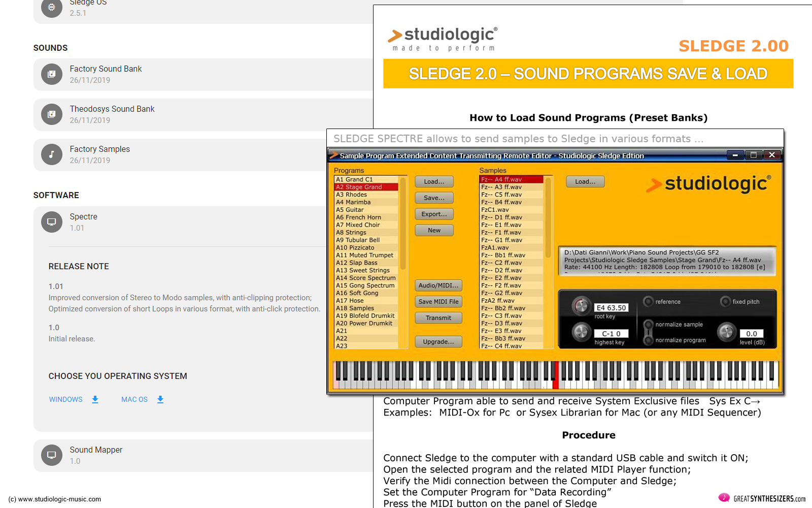
Task: Open the Factory Sound Bank entry
Action: 203,74
